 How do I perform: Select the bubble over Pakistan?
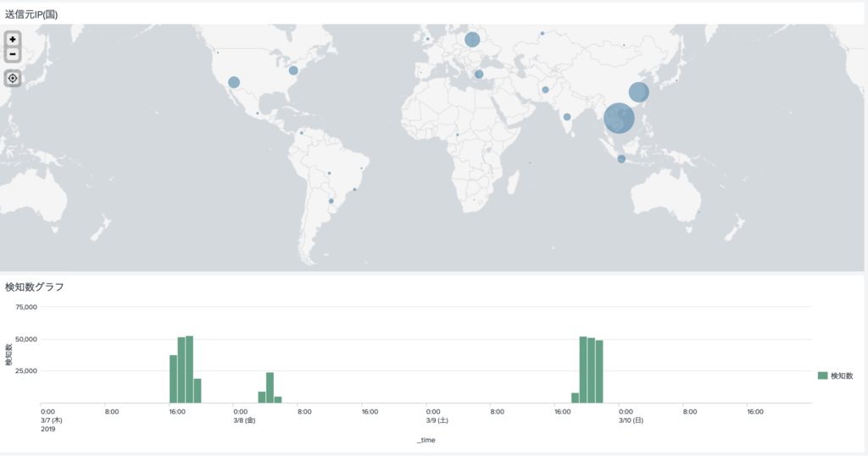pyautogui.click(x=545, y=90)
